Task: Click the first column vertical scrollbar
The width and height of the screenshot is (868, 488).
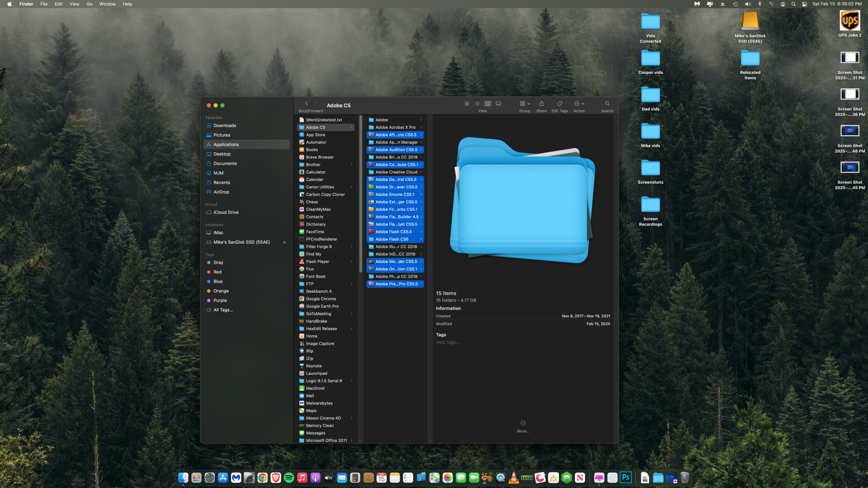Action: 361,194
